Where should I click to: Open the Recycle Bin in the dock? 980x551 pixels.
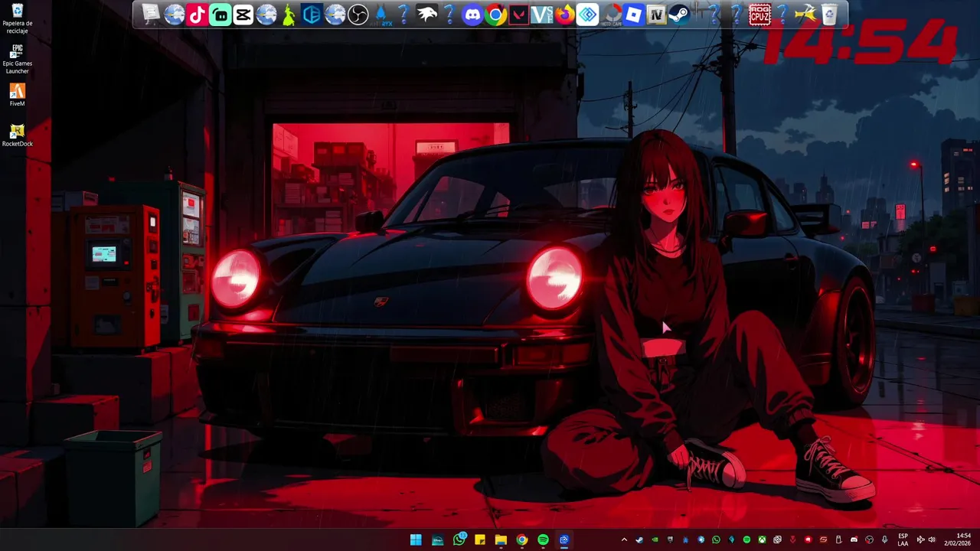click(x=828, y=15)
